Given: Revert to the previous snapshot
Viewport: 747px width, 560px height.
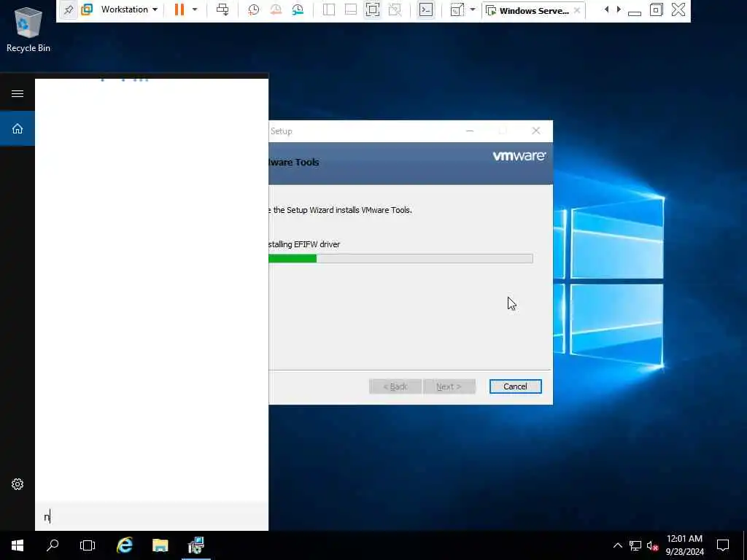Looking at the screenshot, I should (276, 9).
